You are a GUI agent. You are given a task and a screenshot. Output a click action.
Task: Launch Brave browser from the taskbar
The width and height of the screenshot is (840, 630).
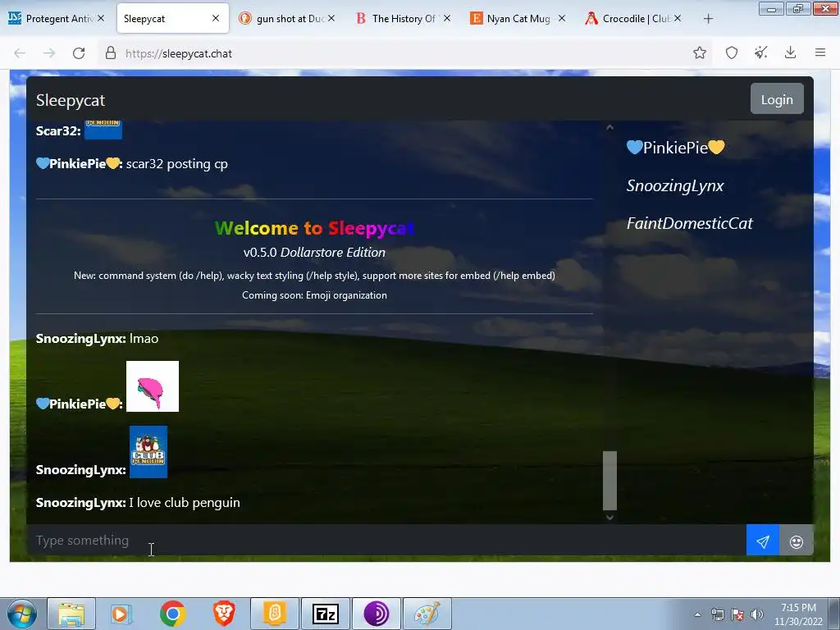[224, 614]
